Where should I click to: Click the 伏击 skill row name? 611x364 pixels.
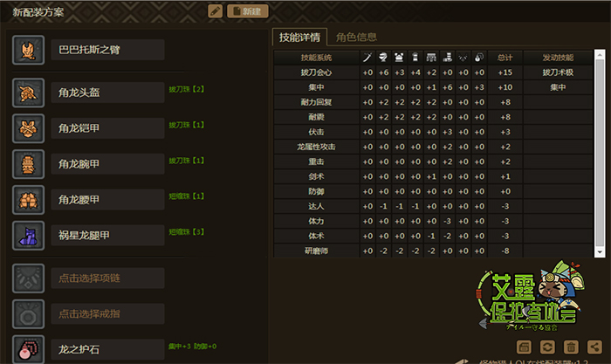click(x=316, y=132)
